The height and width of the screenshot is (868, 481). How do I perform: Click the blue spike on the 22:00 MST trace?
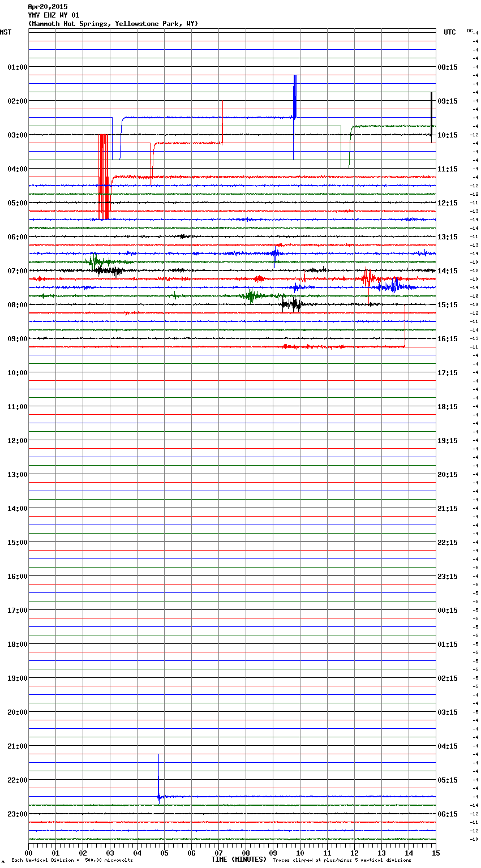(x=158, y=778)
